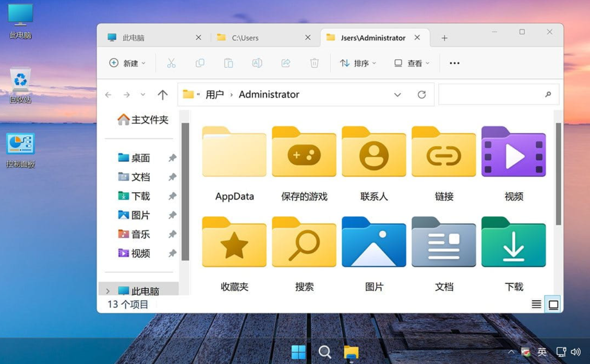Screen dimensions: 590x364
Task: Show hidden system tray icons
Action: pyautogui.click(x=511, y=352)
